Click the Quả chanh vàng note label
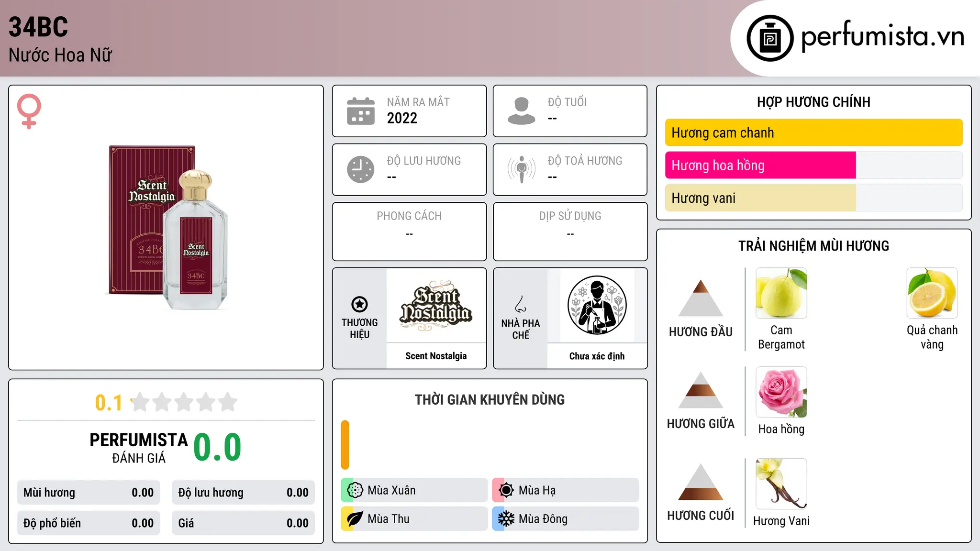Viewport: 980px width, 551px height. pos(932,337)
